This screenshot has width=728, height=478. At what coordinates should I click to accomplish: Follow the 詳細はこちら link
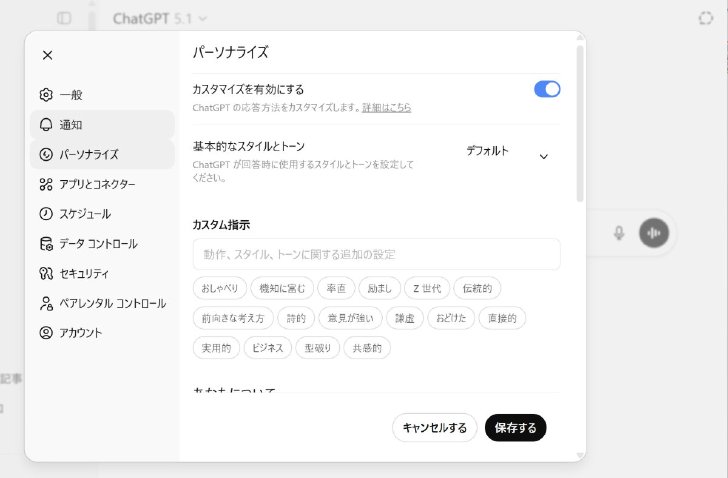click(x=386, y=108)
